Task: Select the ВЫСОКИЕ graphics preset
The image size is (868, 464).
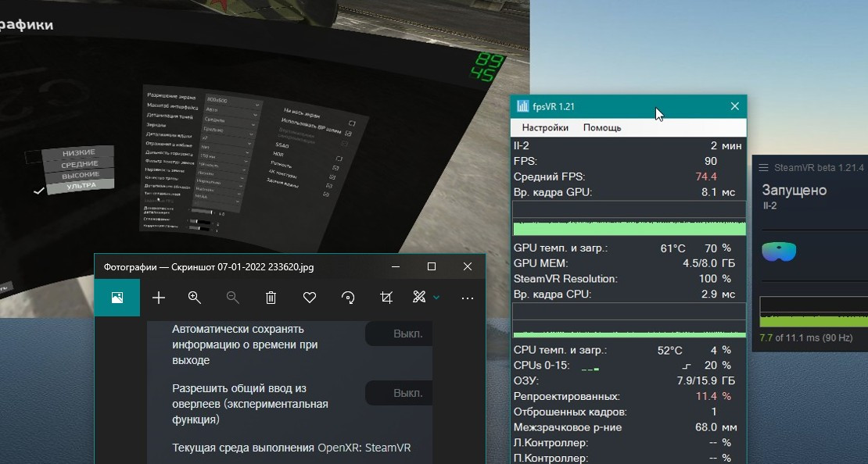Action: (x=81, y=175)
